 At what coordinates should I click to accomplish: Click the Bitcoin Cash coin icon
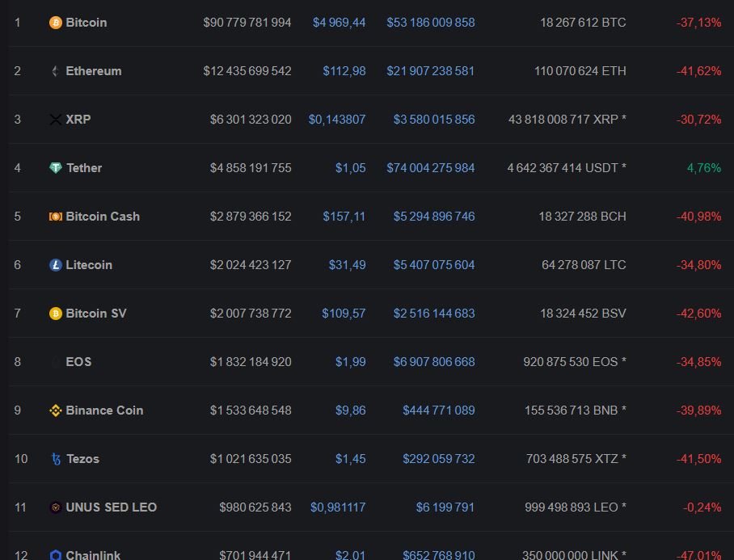click(x=54, y=216)
